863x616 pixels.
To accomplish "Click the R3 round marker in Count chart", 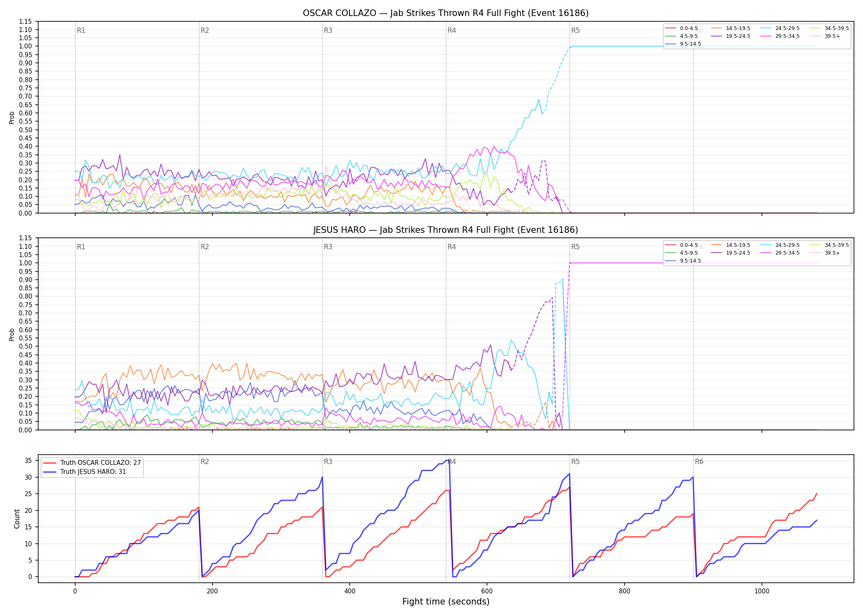I will [328, 462].
